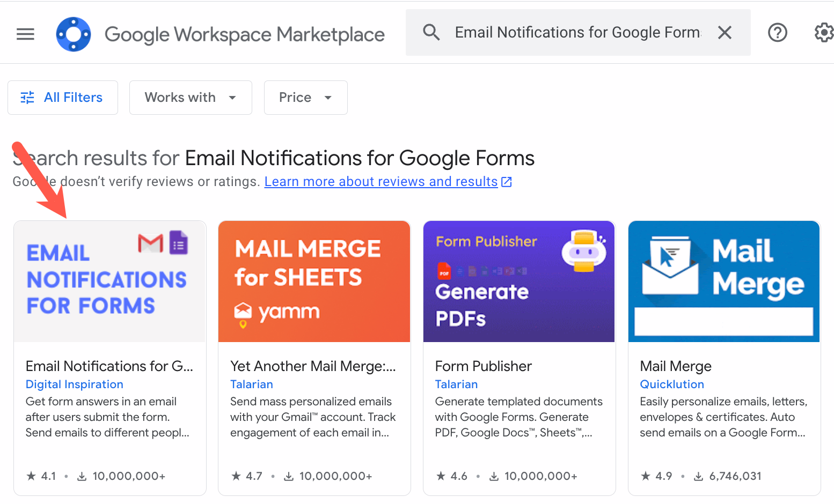This screenshot has width=834, height=504.
Task: Click the star icon next to Mail Merge's 4.9 rating
Action: (x=644, y=476)
